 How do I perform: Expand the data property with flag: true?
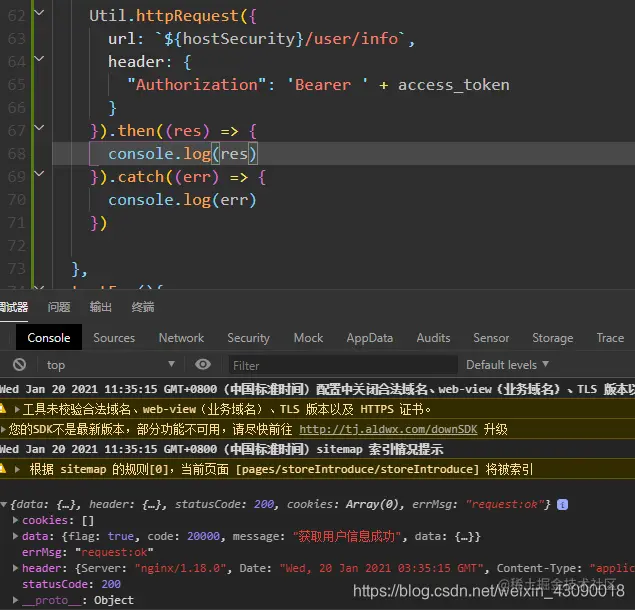15,536
